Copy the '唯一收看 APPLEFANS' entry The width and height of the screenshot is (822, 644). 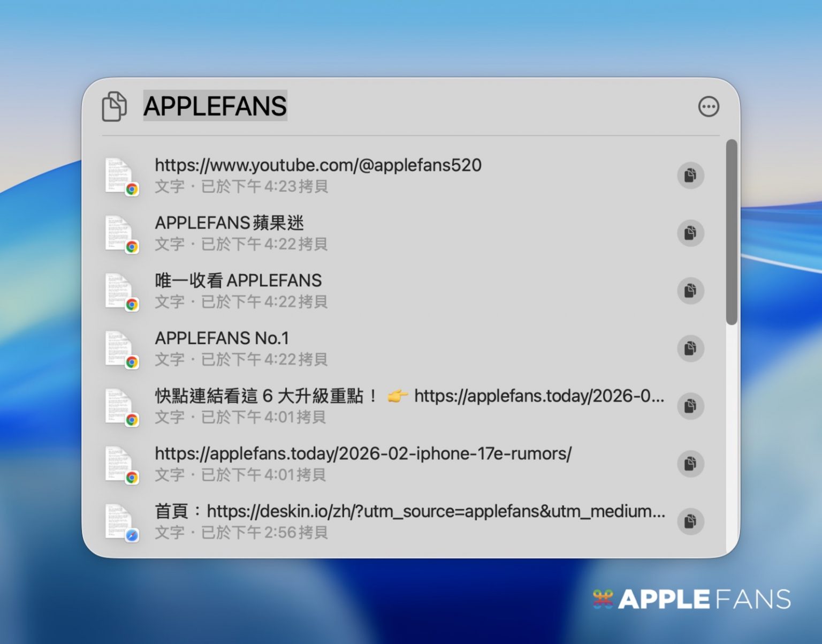coord(690,291)
